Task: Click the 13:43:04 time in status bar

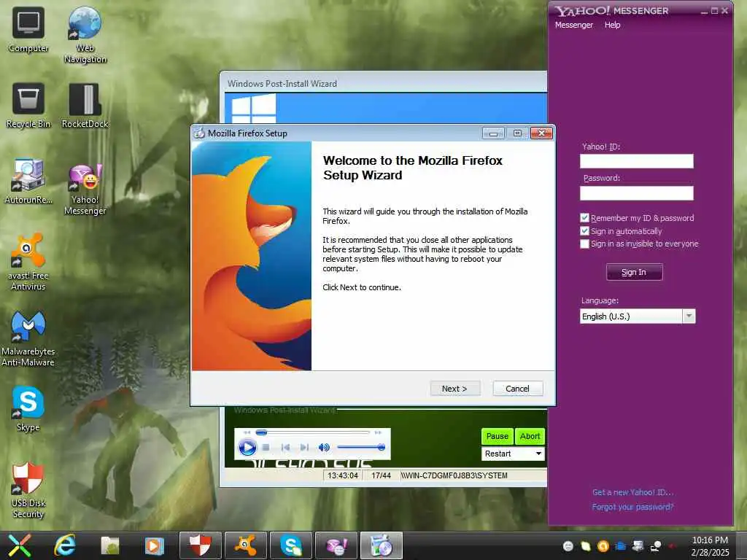Action: (x=343, y=475)
